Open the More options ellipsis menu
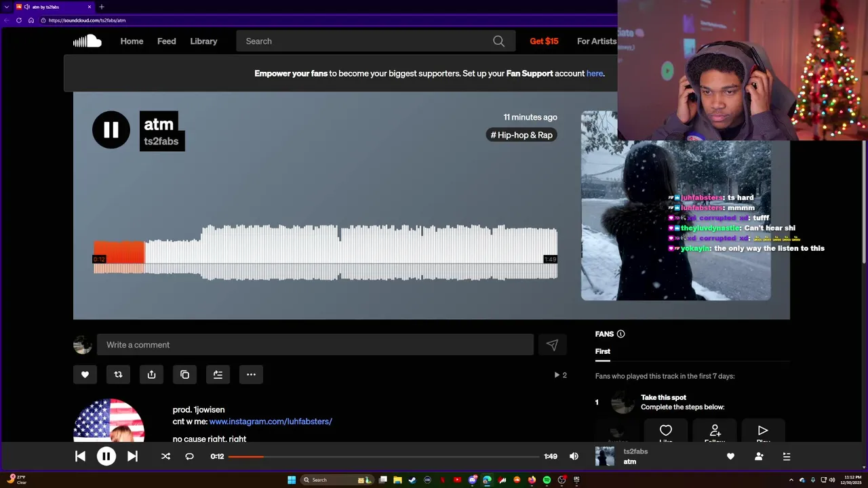 coord(251,374)
